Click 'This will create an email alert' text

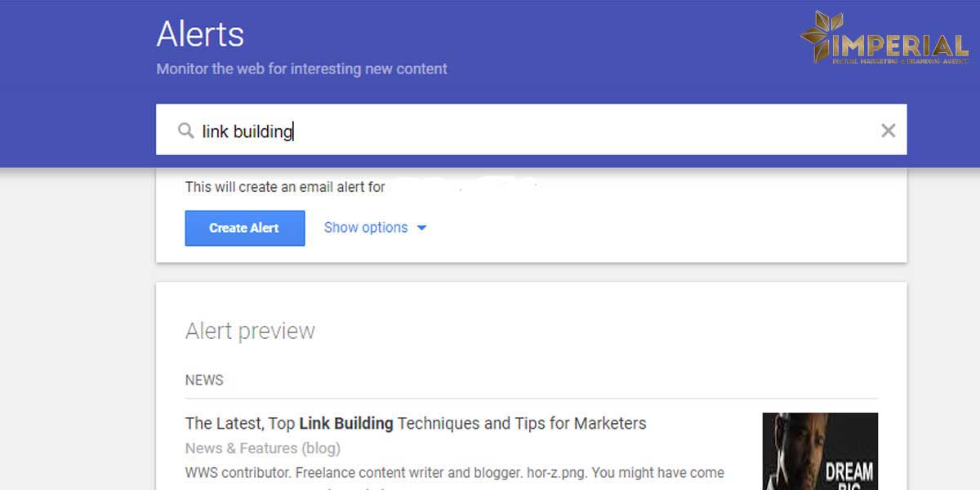click(285, 187)
